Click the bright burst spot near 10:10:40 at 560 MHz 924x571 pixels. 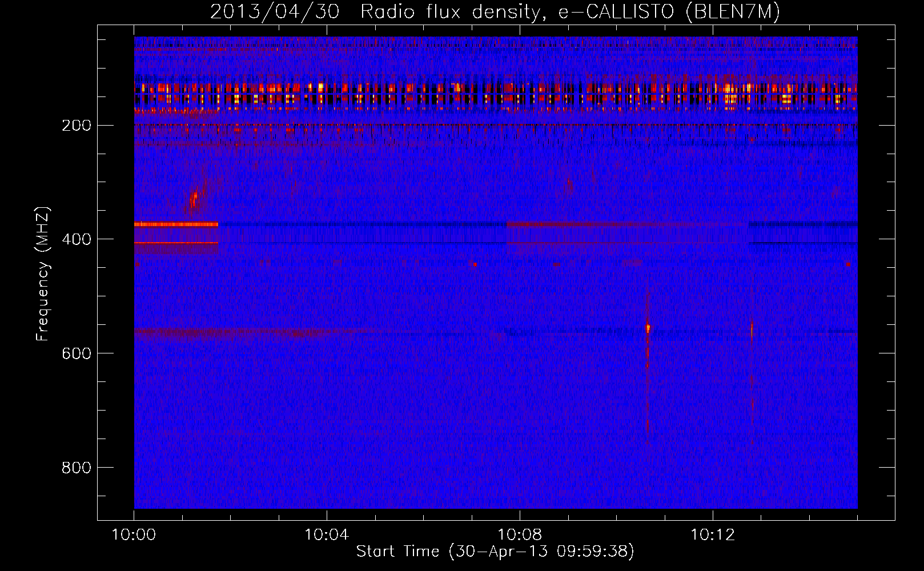tap(648, 328)
